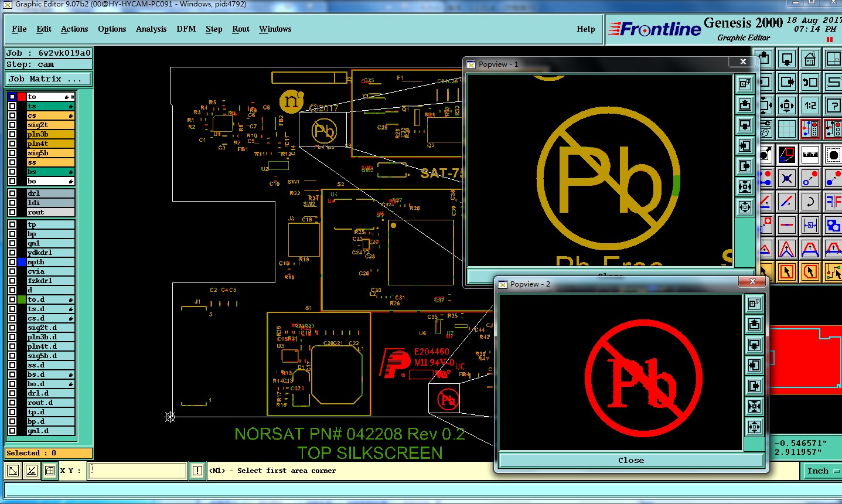842x504 pixels.
Task: Select layer name 'gm1.d' in layer list
Action: 50,431
